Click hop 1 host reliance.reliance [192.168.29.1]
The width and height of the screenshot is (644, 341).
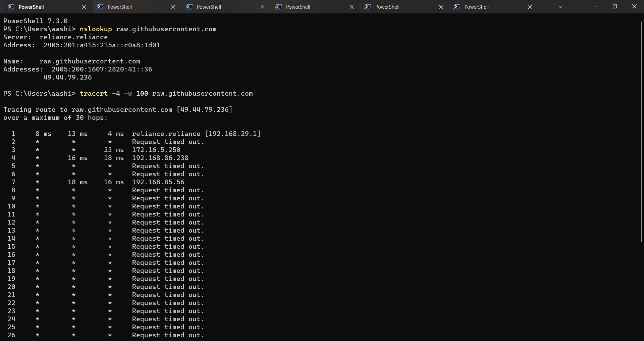196,134
